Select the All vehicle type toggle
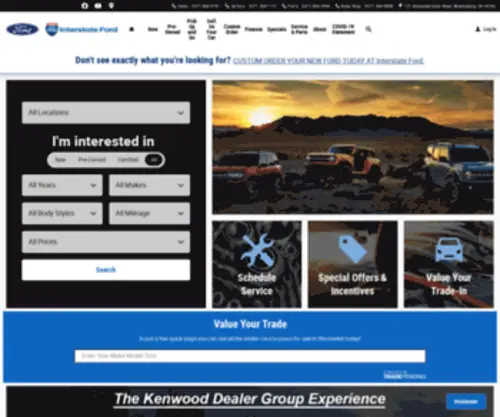This screenshot has width=500, height=417. pyautogui.click(x=154, y=160)
